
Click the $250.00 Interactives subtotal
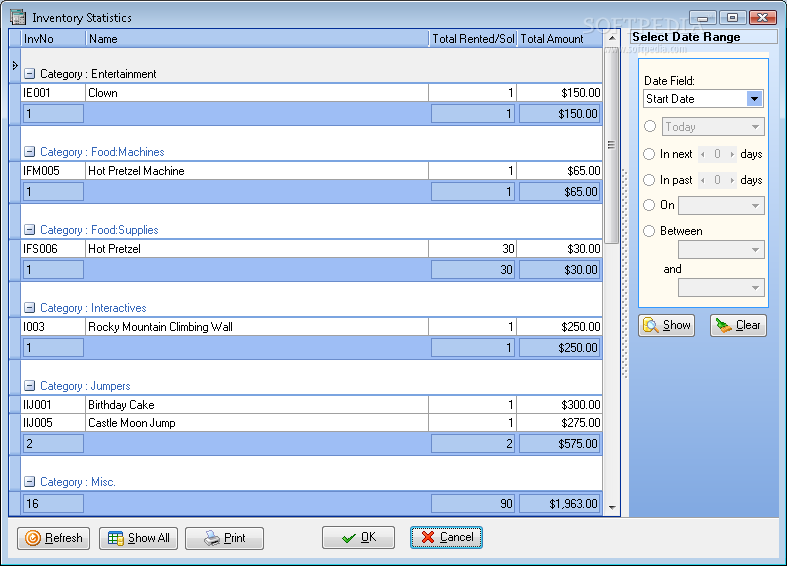(560, 348)
